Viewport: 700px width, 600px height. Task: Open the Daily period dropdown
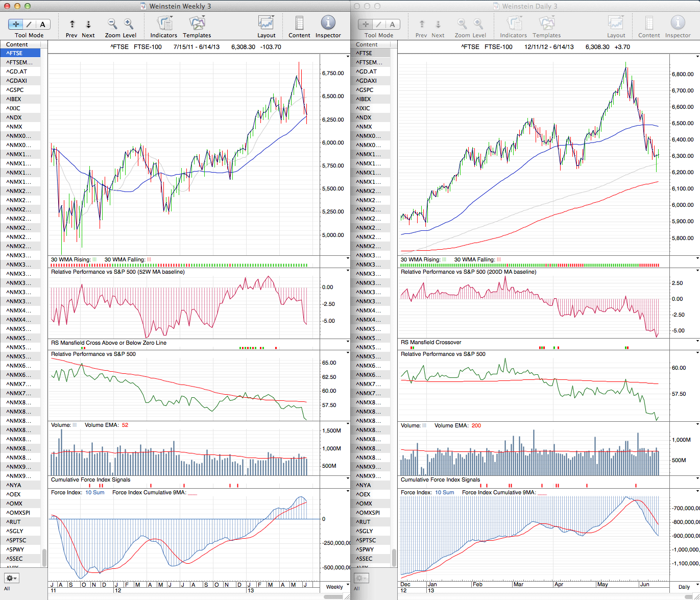click(x=684, y=587)
